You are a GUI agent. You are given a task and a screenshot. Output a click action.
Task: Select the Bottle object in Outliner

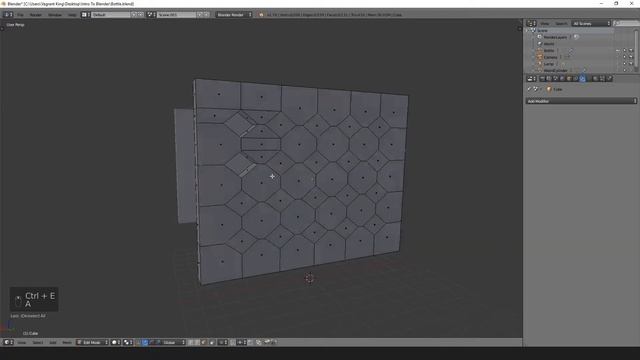[x=549, y=51]
